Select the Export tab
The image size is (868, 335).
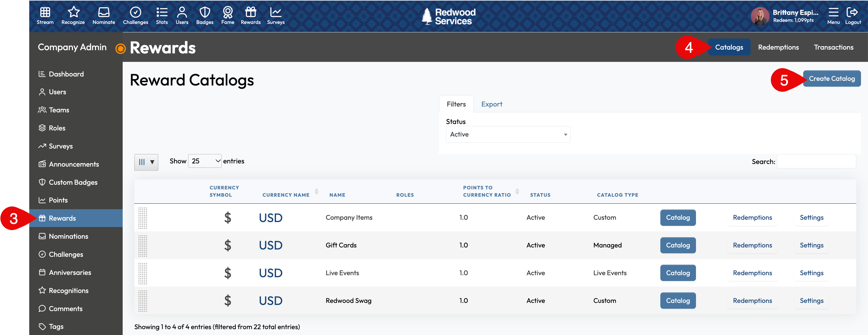tap(491, 104)
